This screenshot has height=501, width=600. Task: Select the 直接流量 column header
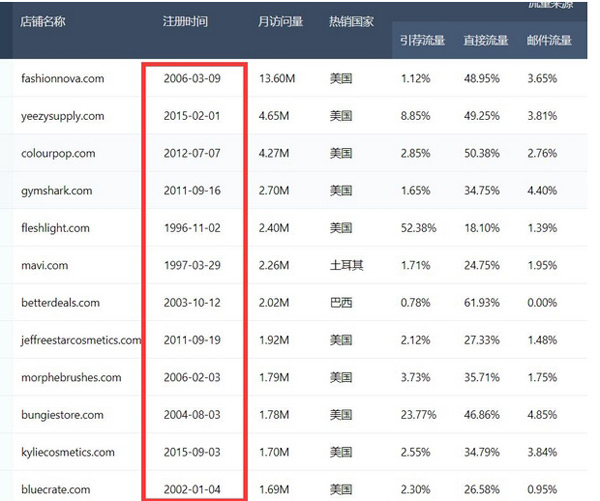[x=486, y=40]
